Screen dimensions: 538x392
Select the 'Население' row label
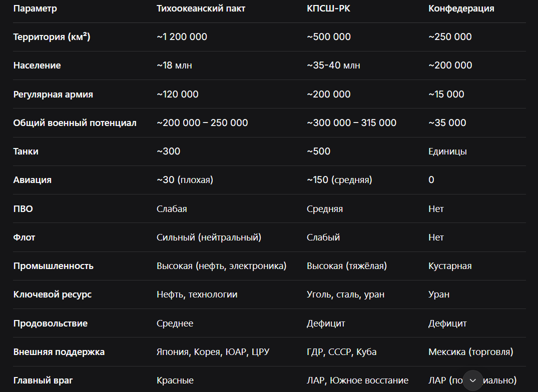[37, 65]
